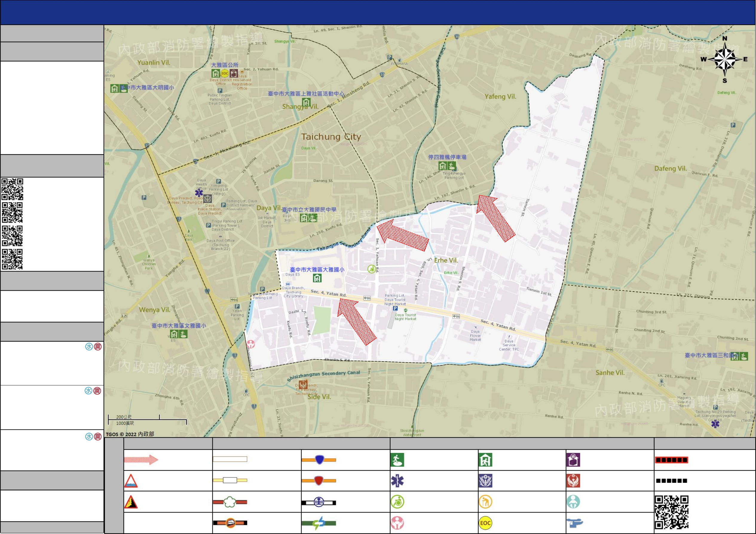Click the 'Daya Flower Market' label
The image size is (756, 534).
coord(475,335)
